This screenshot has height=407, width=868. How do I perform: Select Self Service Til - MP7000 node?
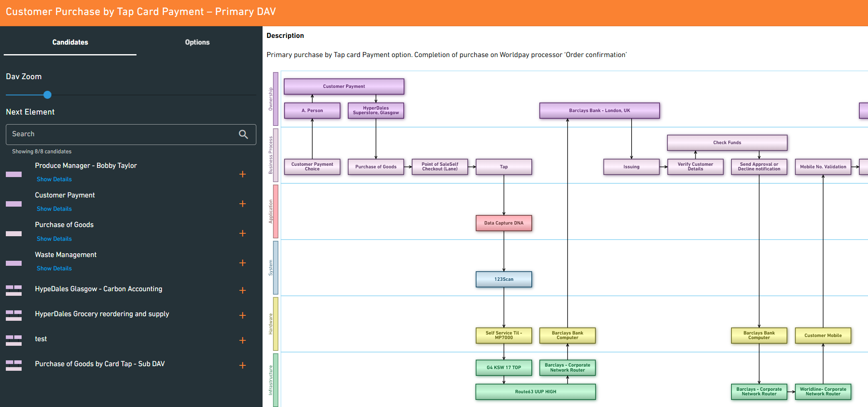504,335
